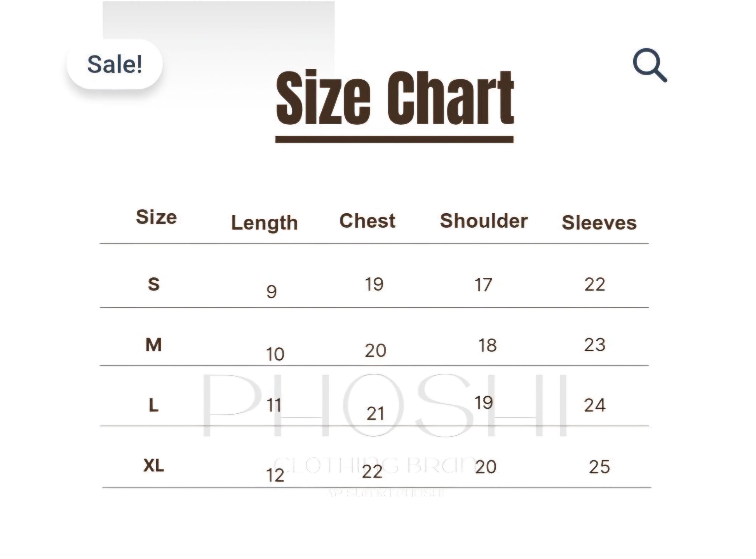Select the Shoulder column header
The image size is (756, 559).
tap(484, 221)
